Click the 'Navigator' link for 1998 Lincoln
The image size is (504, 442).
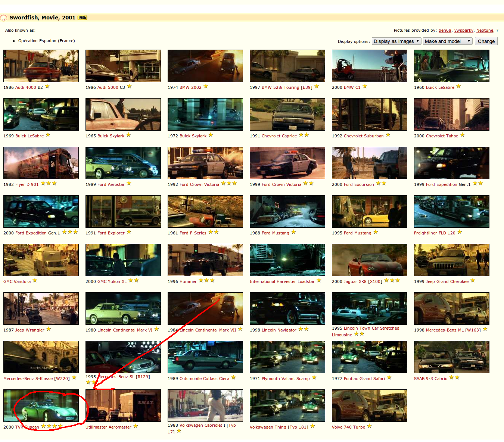point(287,330)
